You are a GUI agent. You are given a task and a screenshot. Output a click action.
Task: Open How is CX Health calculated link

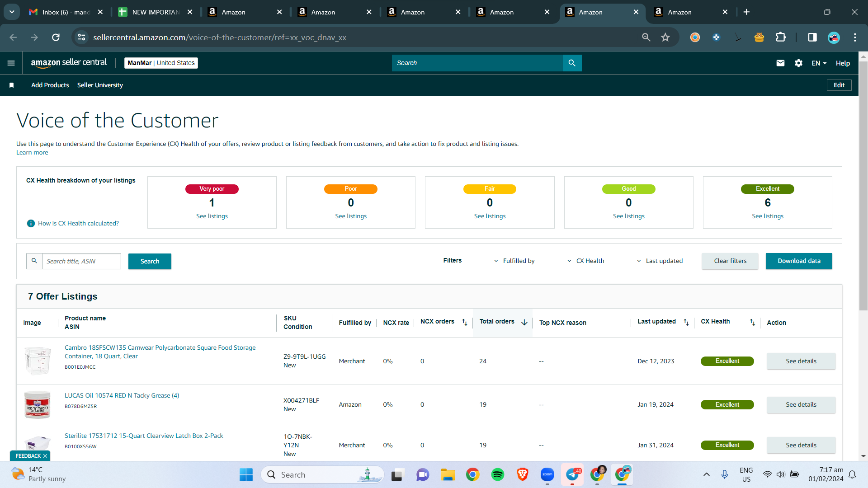pyautogui.click(x=78, y=223)
